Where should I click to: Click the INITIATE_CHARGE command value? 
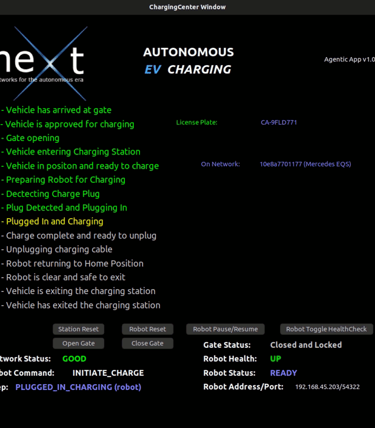point(108,373)
